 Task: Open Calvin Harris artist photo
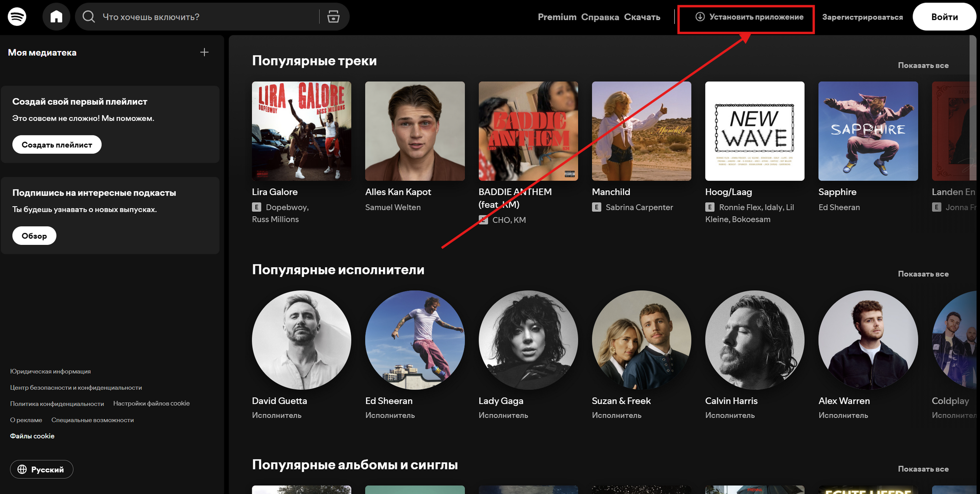pos(755,340)
